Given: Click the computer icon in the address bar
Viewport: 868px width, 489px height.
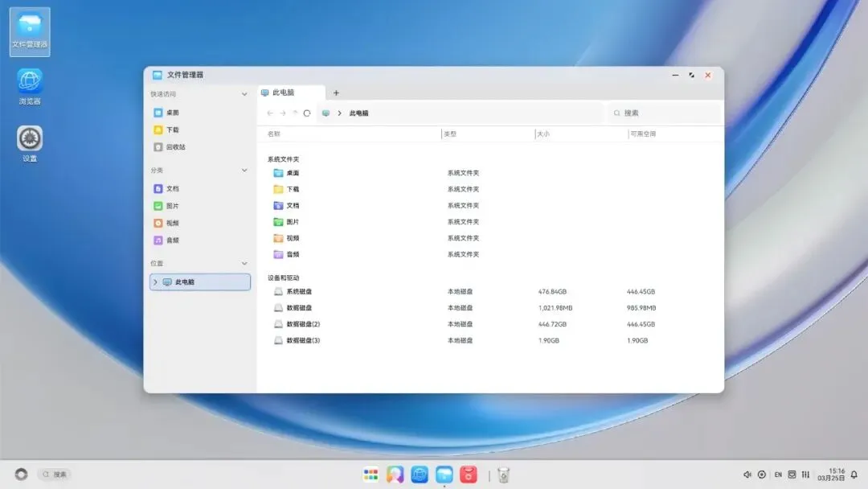Looking at the screenshot, I should coord(326,113).
